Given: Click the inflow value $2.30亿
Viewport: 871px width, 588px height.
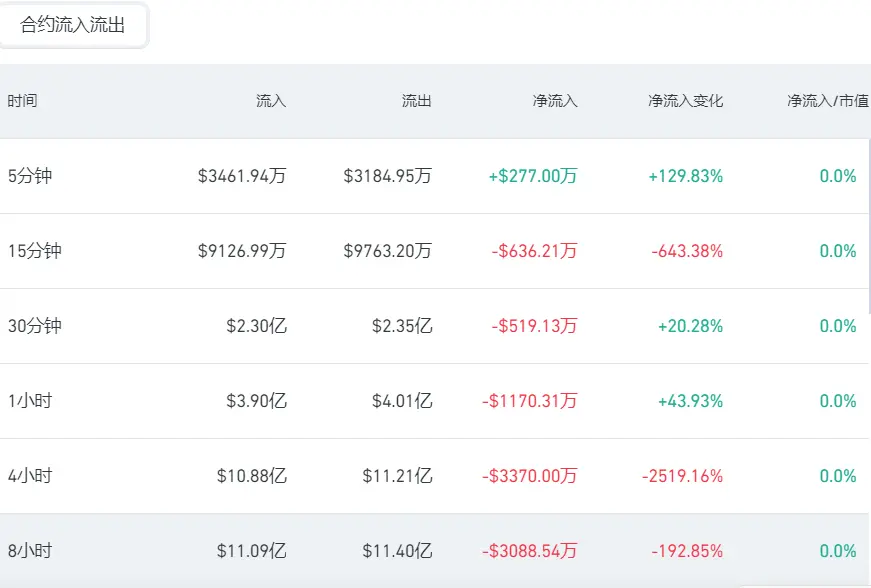Looking at the screenshot, I should tap(257, 326).
